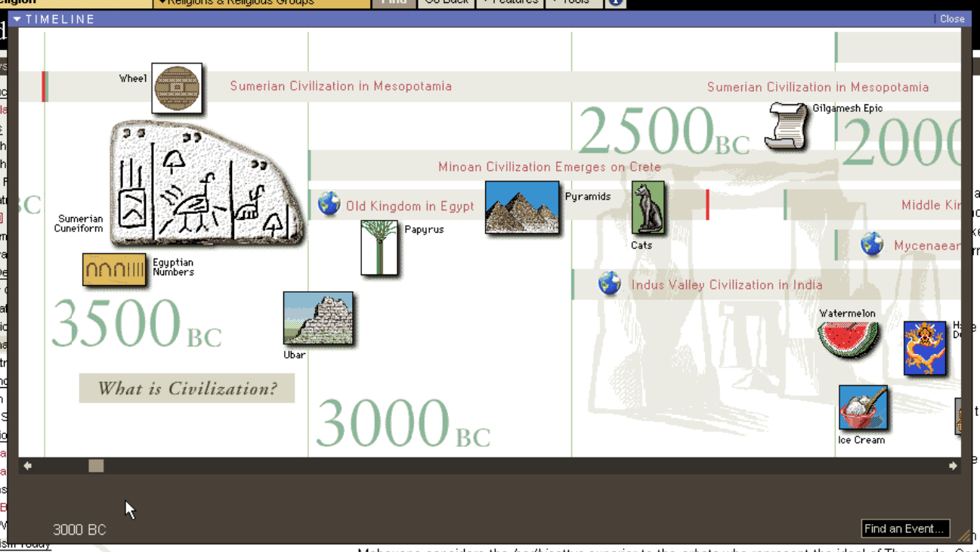Open the Pyramids picture icon
Screen dimensions: 980x552
click(522, 208)
